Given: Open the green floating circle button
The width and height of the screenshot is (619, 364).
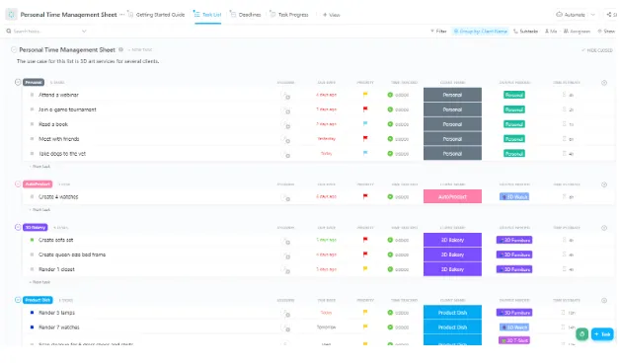Looking at the screenshot, I should pyautogui.click(x=581, y=334).
